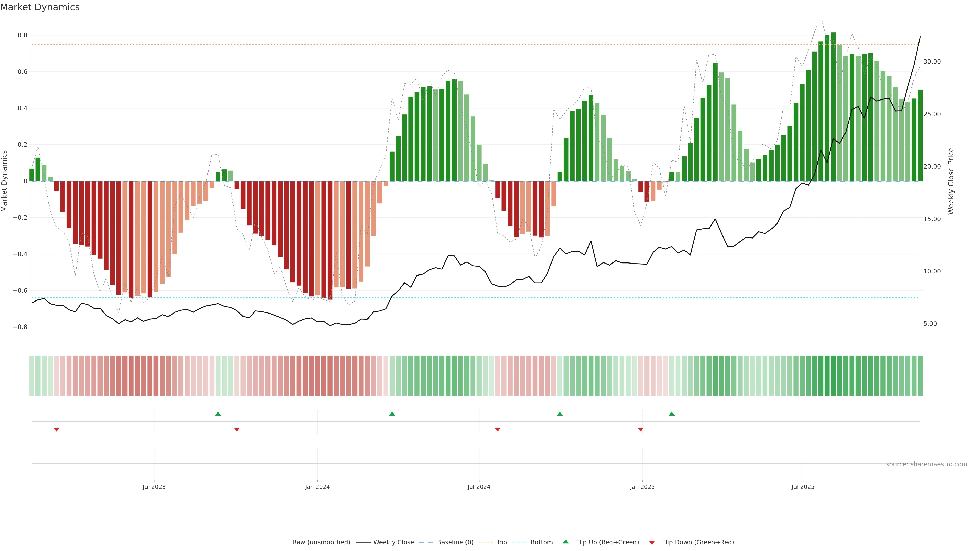Hide the Top threshold legend entry
This screenshot has height=551, width=980.
501,542
